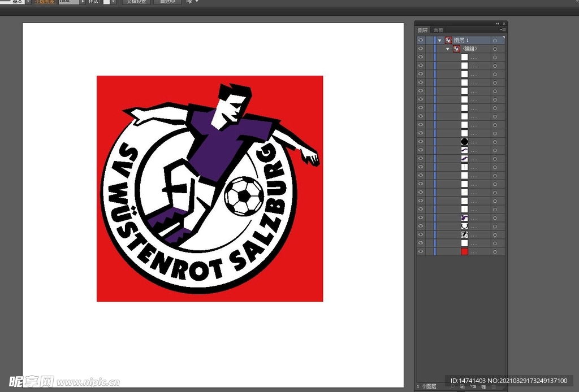Open the 基本 stroke profile dropdown
This screenshot has height=392, width=579.
pos(28,2)
